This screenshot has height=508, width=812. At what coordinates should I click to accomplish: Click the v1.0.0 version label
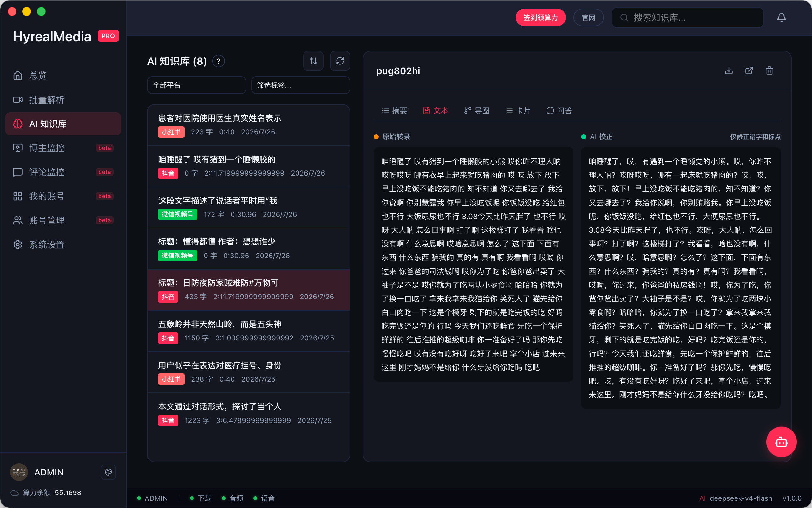click(792, 498)
